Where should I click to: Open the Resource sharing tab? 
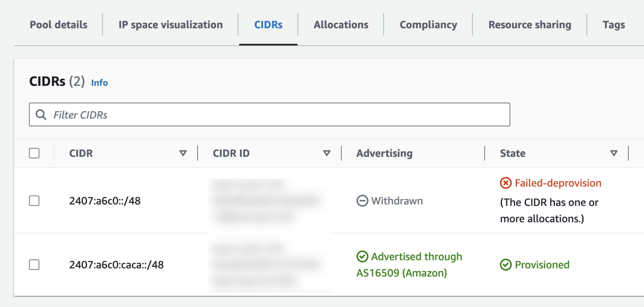(530, 25)
